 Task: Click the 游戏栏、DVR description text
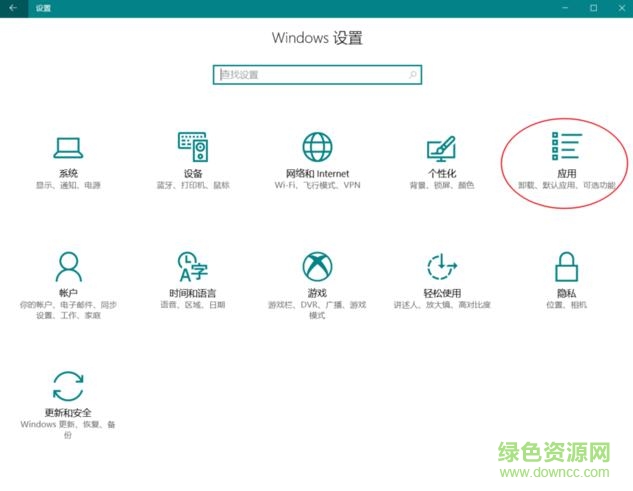point(317,310)
